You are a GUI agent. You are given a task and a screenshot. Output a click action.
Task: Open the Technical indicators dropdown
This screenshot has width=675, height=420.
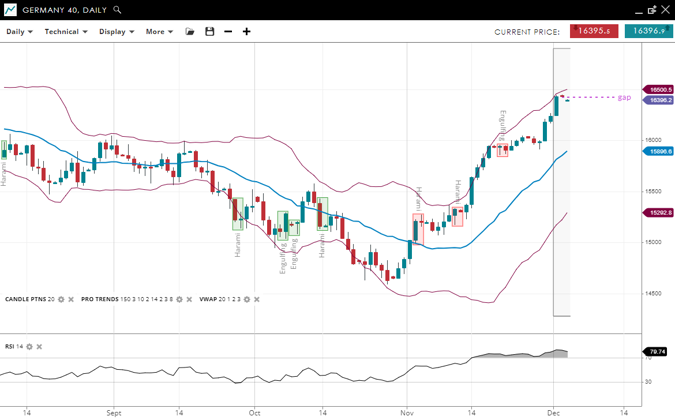tap(66, 32)
